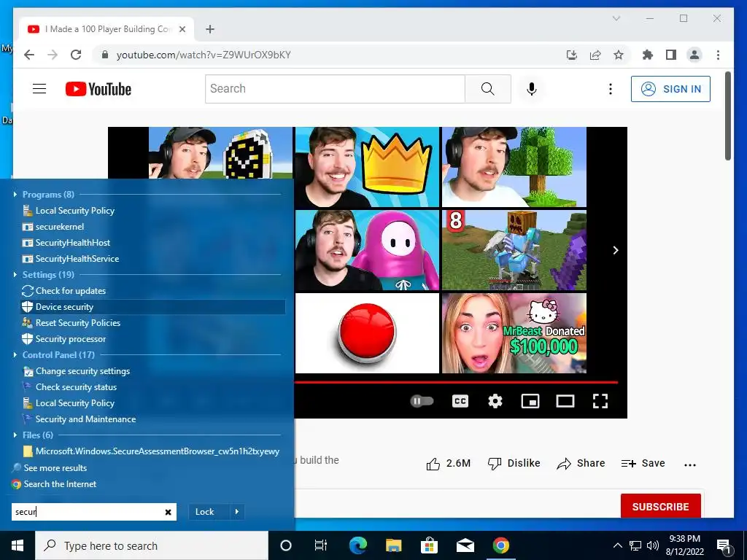
Task: Start voice search with microphone icon
Action: tap(532, 88)
